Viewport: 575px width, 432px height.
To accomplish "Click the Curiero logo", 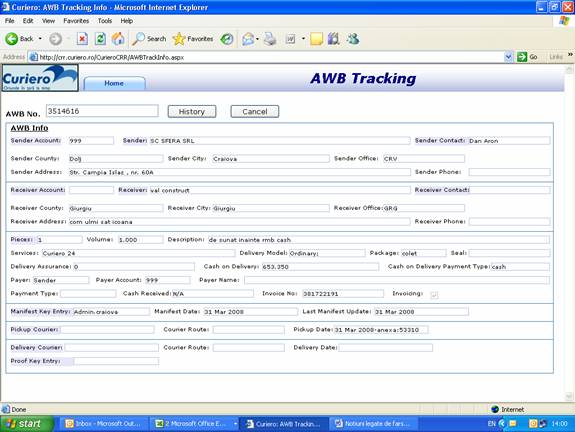I will [40, 78].
